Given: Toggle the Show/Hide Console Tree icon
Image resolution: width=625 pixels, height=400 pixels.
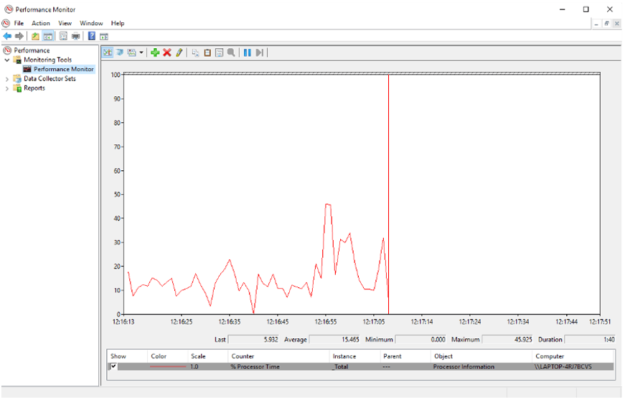Looking at the screenshot, I should point(48,36).
